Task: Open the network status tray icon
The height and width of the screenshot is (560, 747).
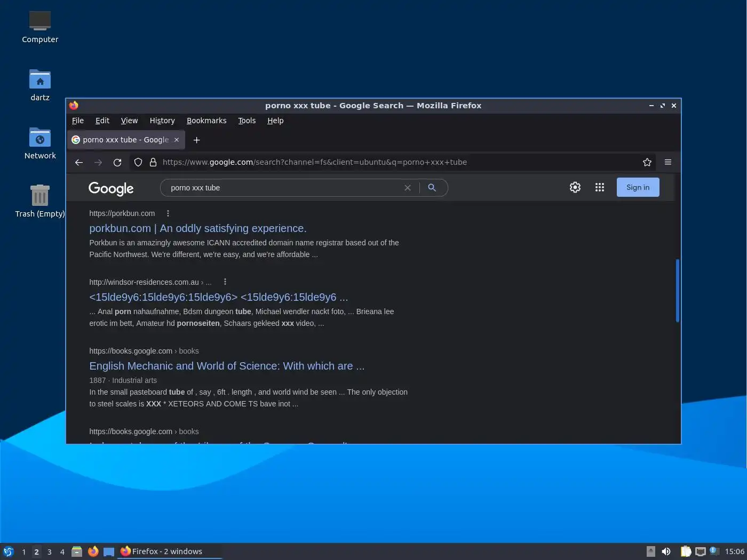Action: coord(701,551)
